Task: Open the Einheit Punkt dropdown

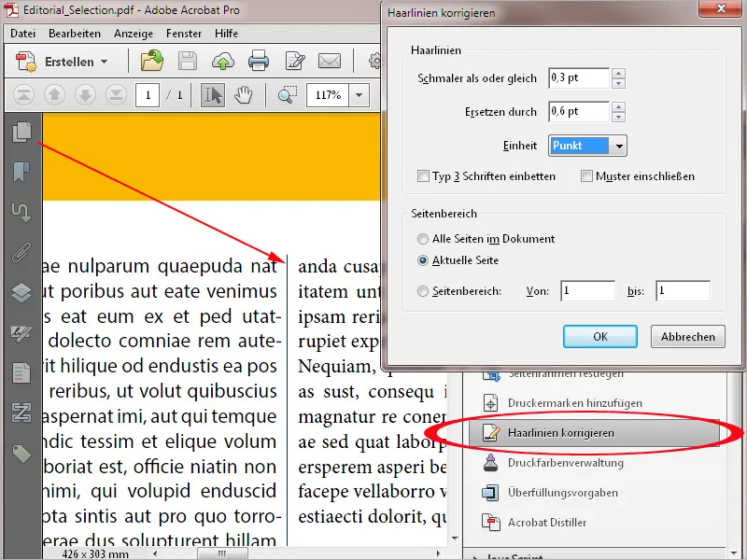Action: pyautogui.click(x=587, y=146)
